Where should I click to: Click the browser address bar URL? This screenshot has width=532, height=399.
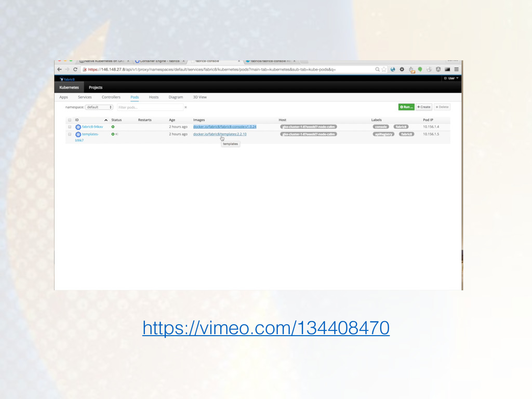click(212, 70)
